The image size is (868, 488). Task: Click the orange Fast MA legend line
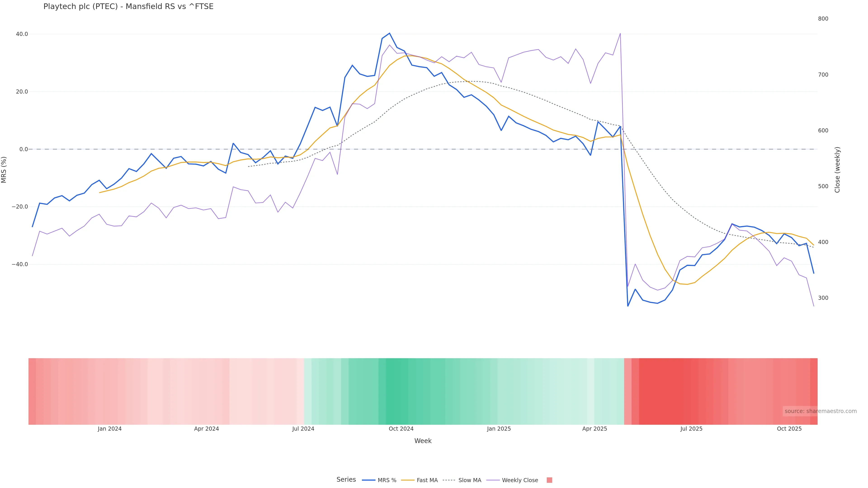(408, 480)
